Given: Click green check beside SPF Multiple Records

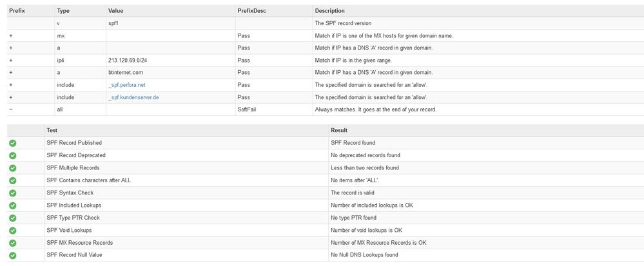Looking at the screenshot, I should pyautogui.click(x=13, y=168).
